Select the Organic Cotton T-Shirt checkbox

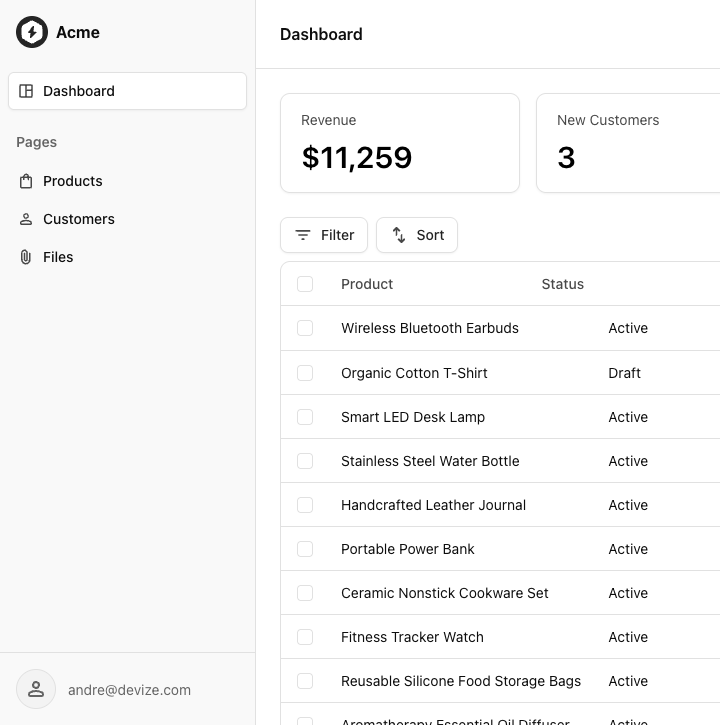[x=305, y=373]
